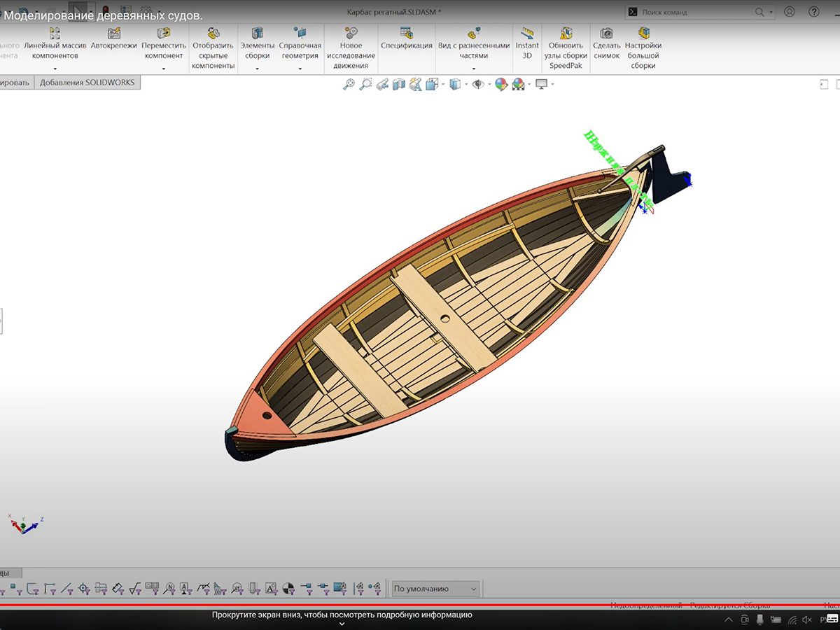Screen dimensions: 840x630
Task: Toggle the center of mass selection filter
Action: (x=290, y=588)
